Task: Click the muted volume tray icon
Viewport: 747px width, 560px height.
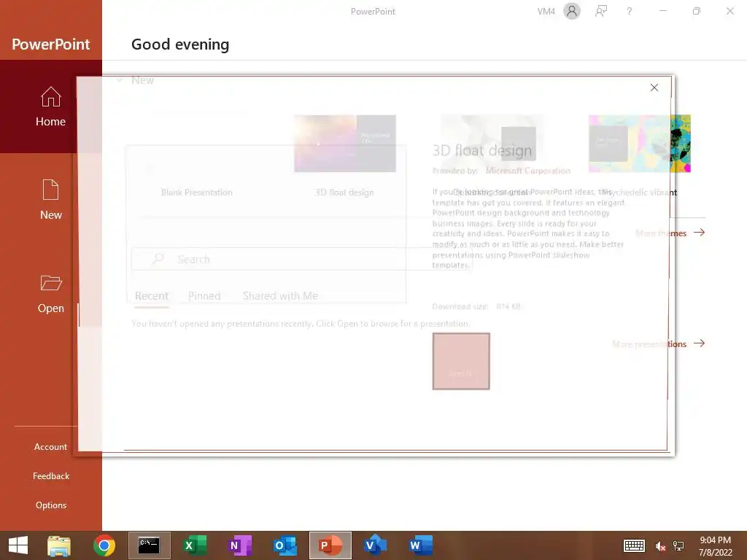Action: 659,545
